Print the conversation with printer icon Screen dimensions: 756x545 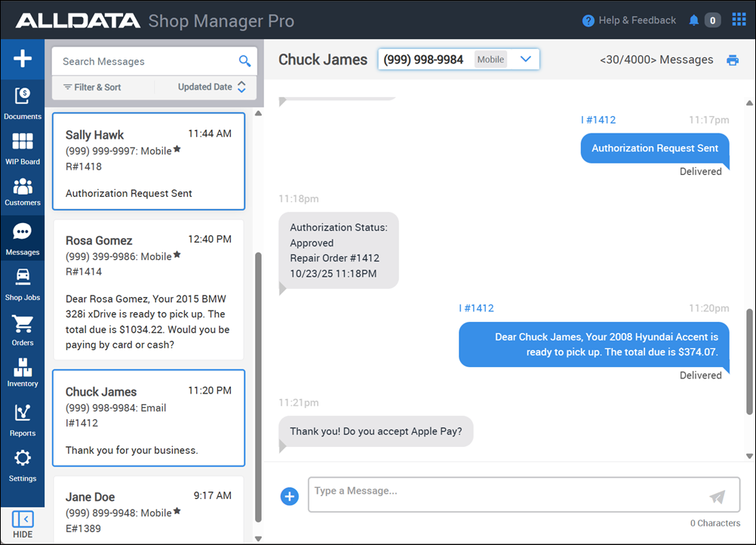tap(733, 60)
